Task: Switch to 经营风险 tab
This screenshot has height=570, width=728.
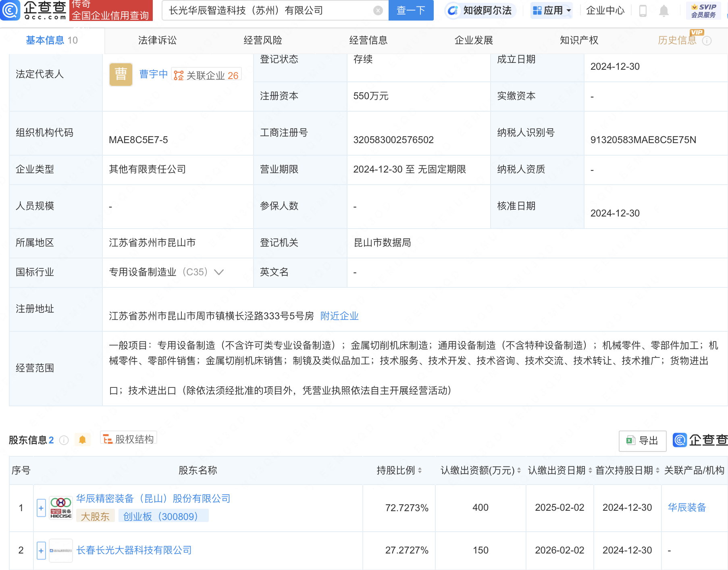Action: (263, 40)
